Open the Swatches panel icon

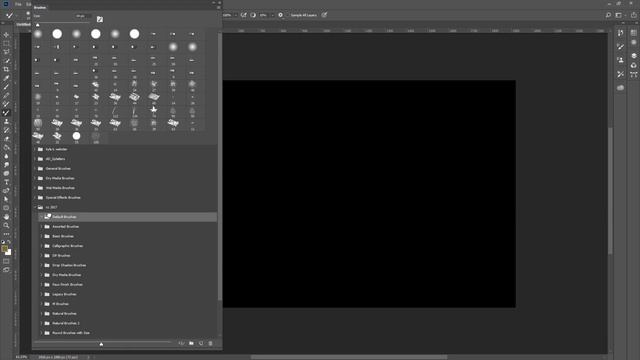tap(633, 33)
